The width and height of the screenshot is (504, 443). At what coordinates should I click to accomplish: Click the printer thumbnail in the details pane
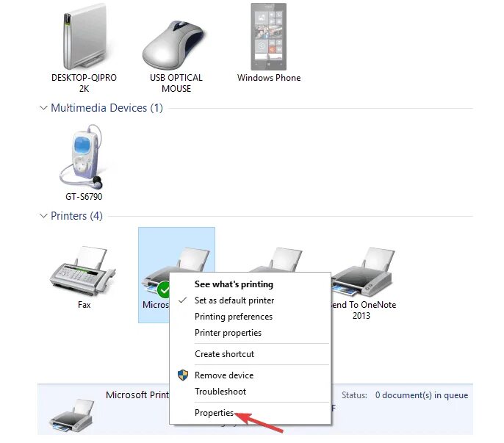pyautogui.click(x=73, y=415)
